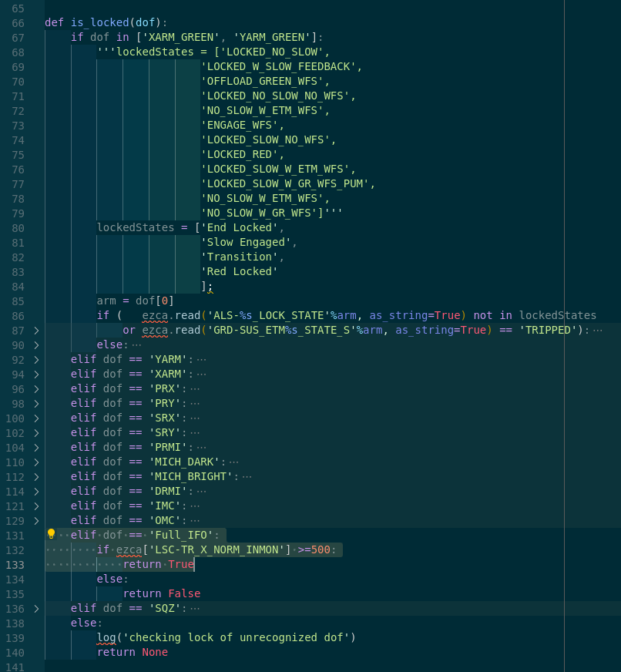Expand the 'IMC' elif block
The image size is (621, 672).
tap(36, 506)
